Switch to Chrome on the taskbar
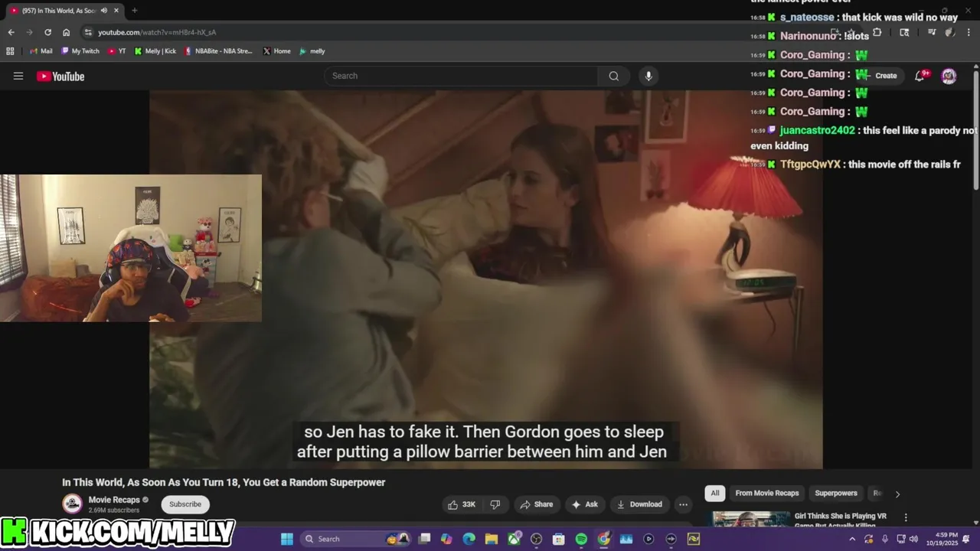The height and width of the screenshot is (551, 980). pyautogui.click(x=604, y=539)
